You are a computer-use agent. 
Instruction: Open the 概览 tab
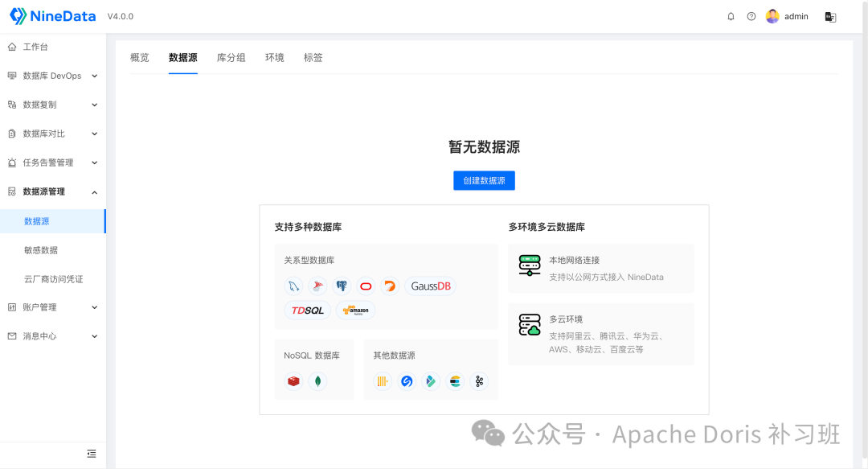139,57
